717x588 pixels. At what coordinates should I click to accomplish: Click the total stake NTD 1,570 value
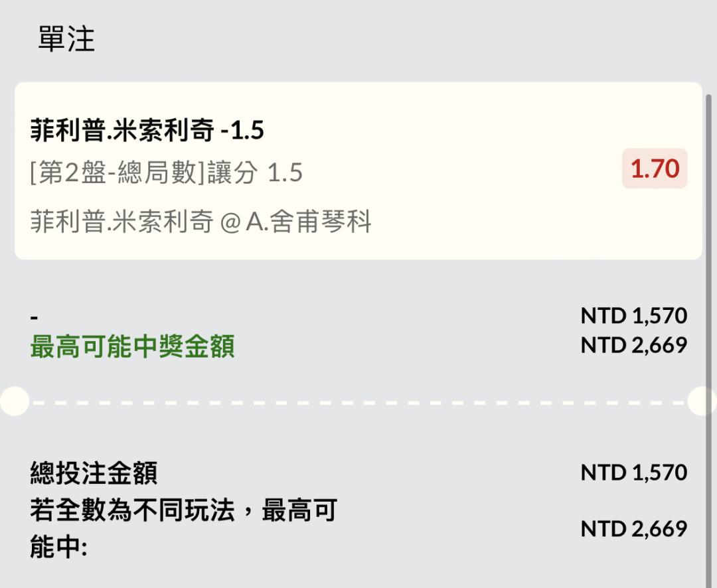click(x=634, y=473)
